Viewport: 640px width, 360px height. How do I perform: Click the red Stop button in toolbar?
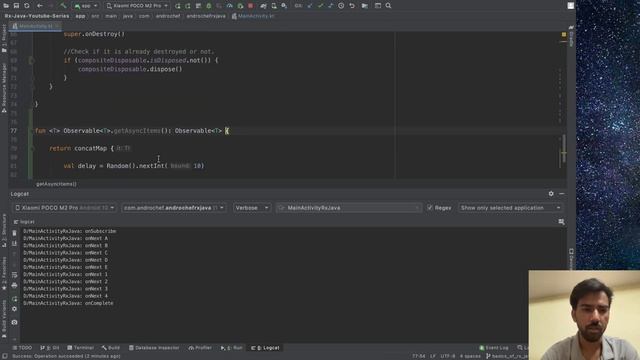click(251, 6)
